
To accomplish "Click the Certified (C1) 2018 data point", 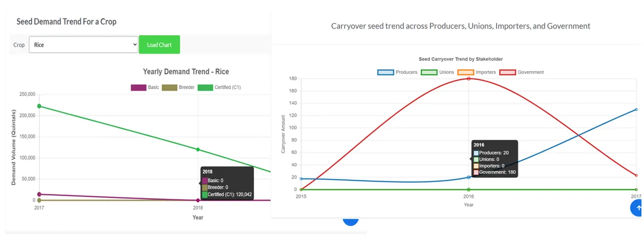I will pyautogui.click(x=198, y=149).
